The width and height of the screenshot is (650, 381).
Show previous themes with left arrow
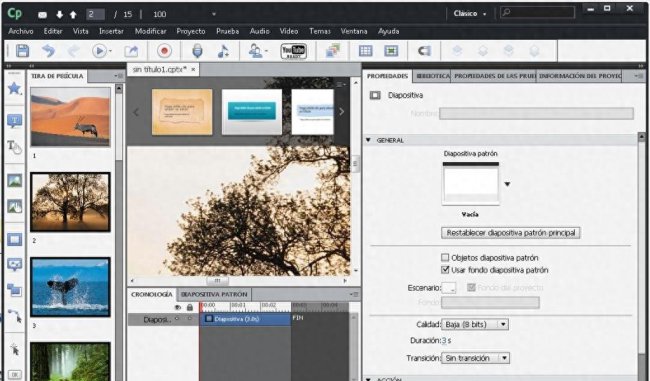(136, 112)
